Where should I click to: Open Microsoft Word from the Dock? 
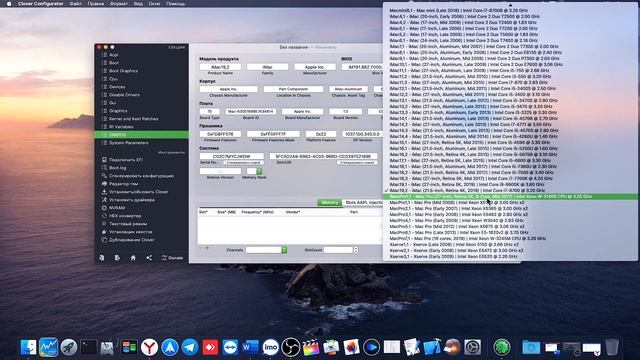(x=250, y=347)
